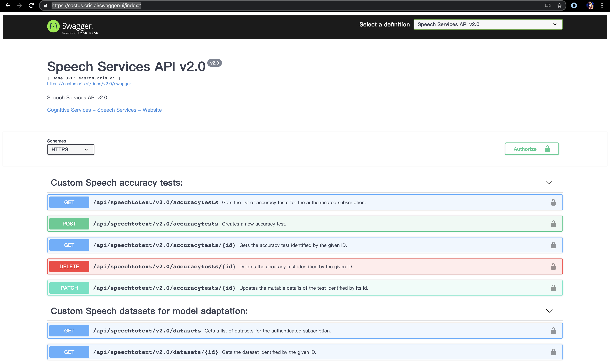Click the lock icon on DELETE accuracytests/{id} row
Screen dimensions: 610x364
tap(553, 266)
